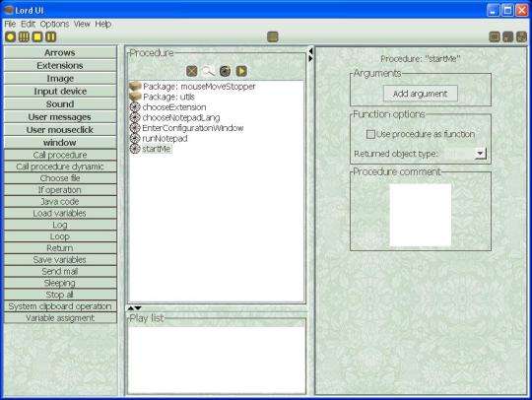Click the Send mail button
Image resolution: width=532 pixels, height=400 pixels.
click(x=60, y=271)
